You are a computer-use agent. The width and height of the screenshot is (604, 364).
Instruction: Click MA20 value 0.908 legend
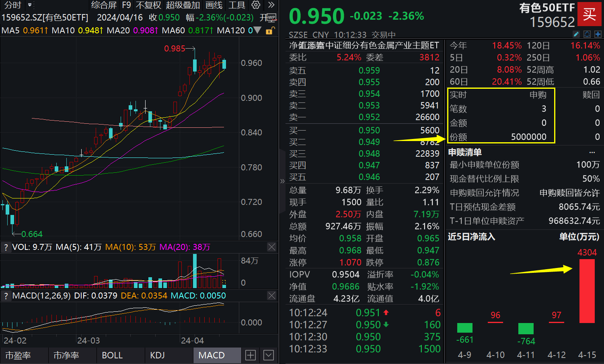coord(146,30)
